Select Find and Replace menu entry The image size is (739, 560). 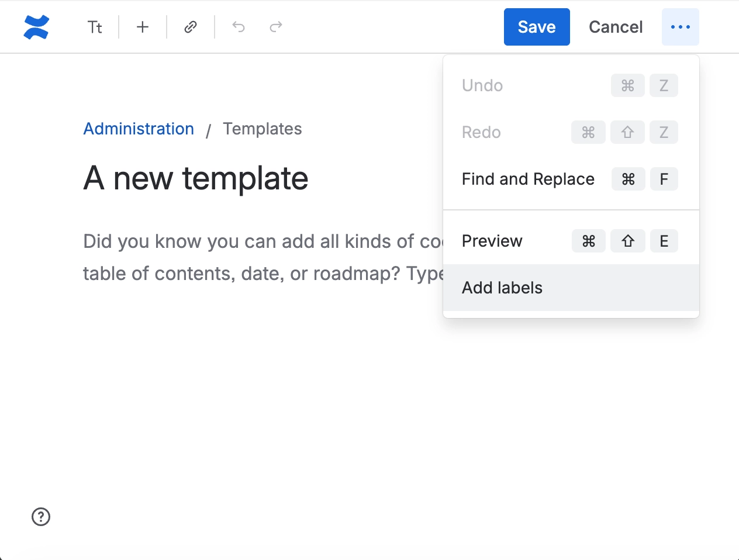(x=571, y=179)
